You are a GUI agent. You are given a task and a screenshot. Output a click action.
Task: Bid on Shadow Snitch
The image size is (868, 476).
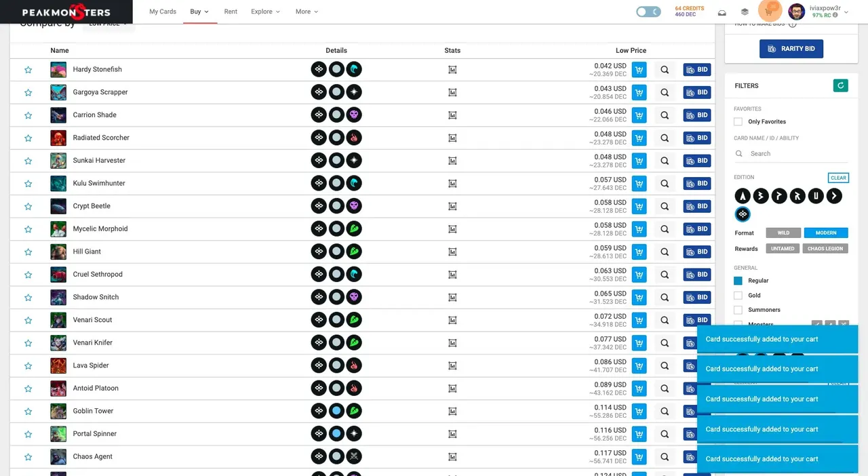tap(697, 297)
